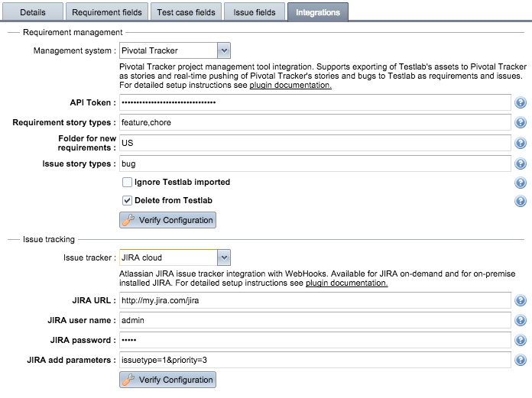Open the Issue fields tab

tap(255, 12)
